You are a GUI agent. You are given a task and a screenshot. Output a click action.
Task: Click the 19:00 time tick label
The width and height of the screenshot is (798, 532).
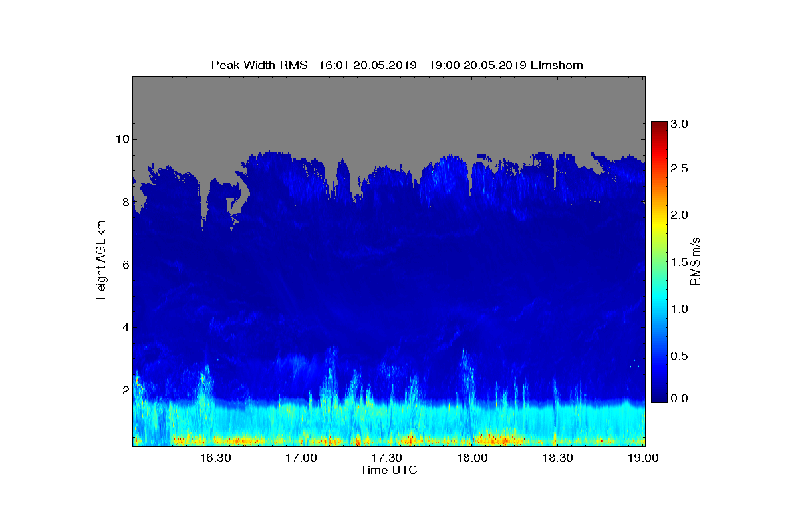pos(643,458)
